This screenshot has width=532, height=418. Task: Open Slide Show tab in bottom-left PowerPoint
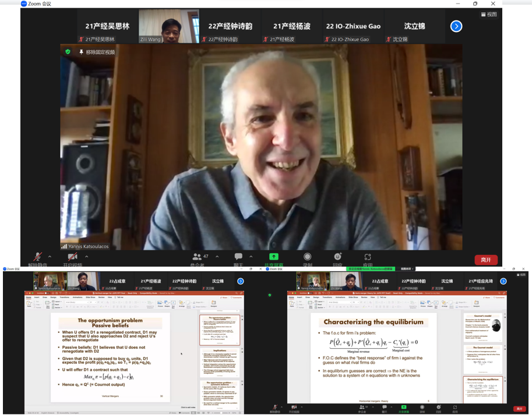pyautogui.click(x=90, y=297)
